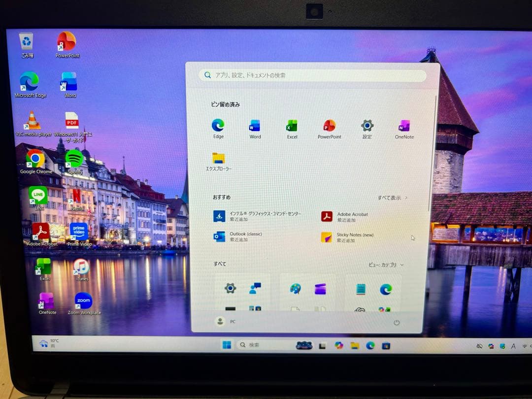Select the Microsoft Edge desktop shortcut
Image resolution: width=532 pixels, height=399 pixels.
pos(30,85)
